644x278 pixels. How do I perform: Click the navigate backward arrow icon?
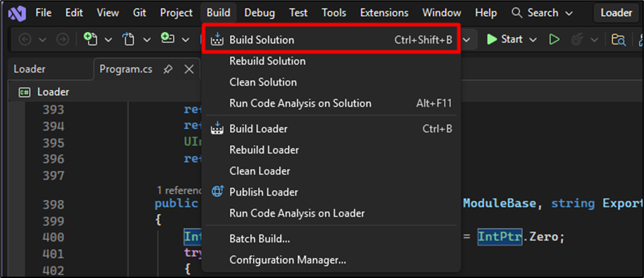coord(26,40)
